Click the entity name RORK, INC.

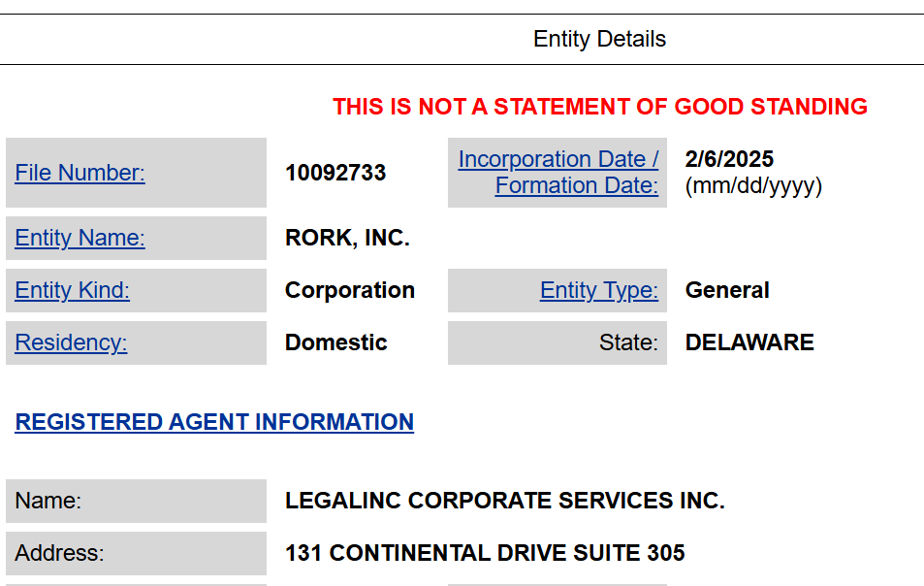347,238
